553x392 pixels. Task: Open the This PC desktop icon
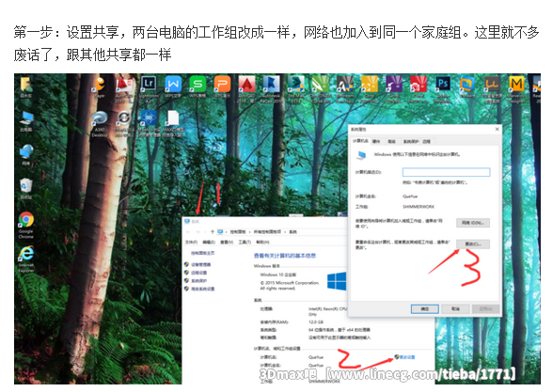click(x=26, y=121)
